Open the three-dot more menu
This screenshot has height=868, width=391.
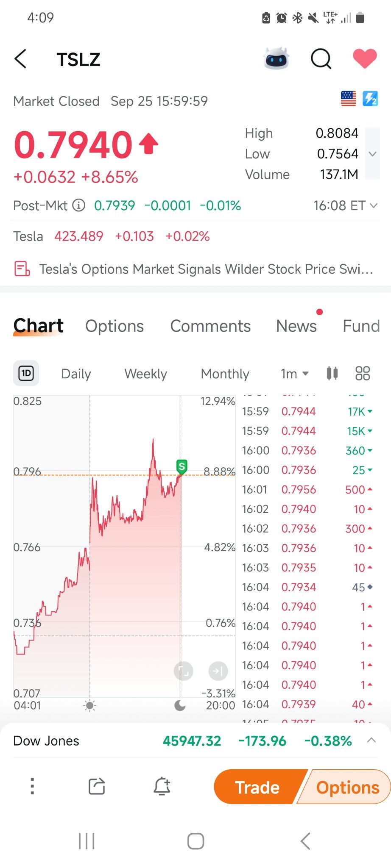[32, 786]
